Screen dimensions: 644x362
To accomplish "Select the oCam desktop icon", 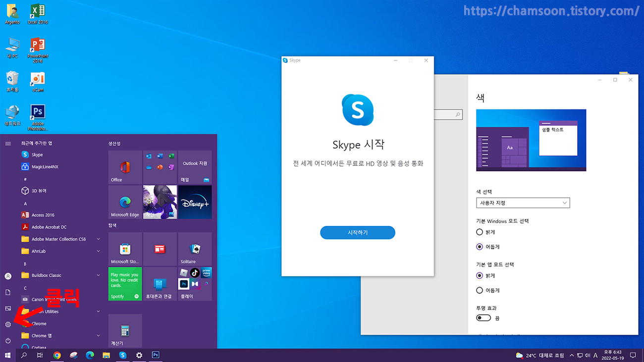I will tap(38, 82).
